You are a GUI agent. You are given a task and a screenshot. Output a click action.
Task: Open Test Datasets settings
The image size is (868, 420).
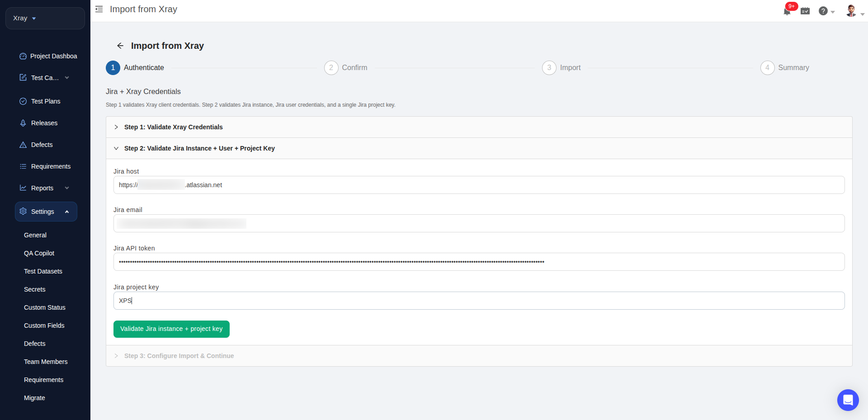coord(43,271)
